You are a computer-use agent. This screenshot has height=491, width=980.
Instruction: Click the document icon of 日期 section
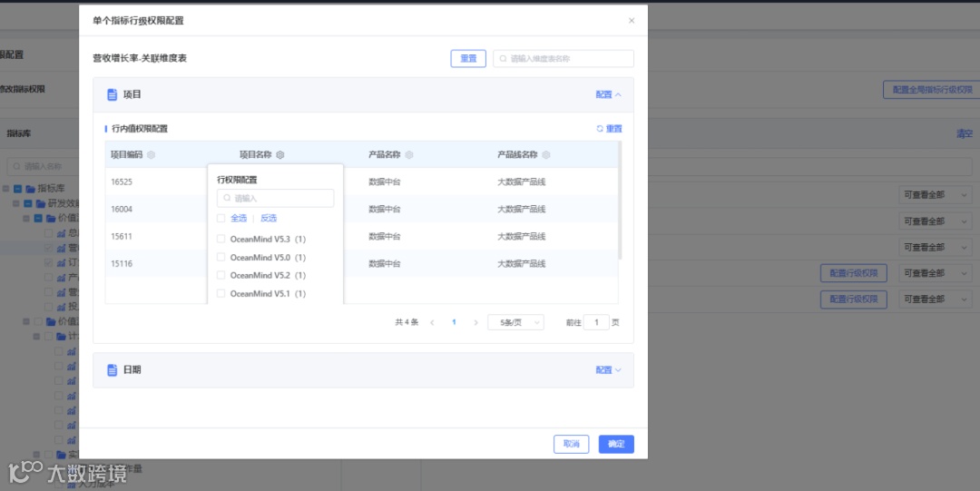pos(113,369)
